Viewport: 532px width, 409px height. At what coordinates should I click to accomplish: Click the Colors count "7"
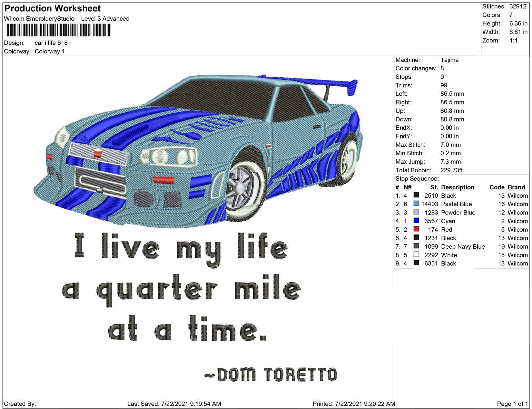[511, 15]
